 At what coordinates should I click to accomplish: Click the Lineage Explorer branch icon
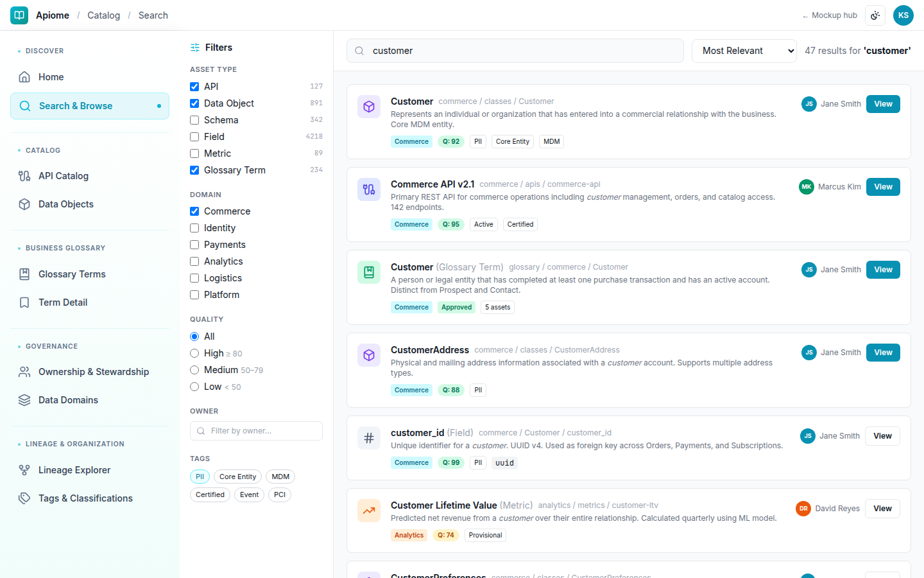click(x=24, y=470)
